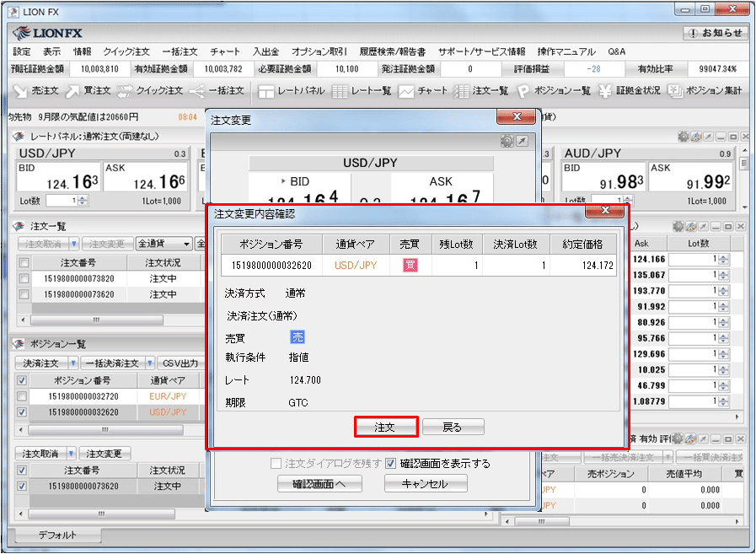Adjust Lot数 stepper on the 135.067 Ask row

pos(723,275)
